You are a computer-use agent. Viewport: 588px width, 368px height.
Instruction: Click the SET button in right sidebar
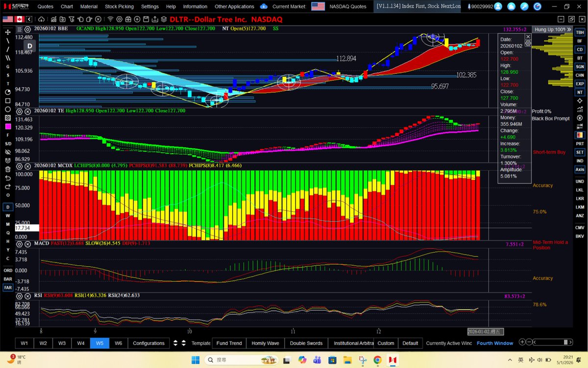pos(580,152)
